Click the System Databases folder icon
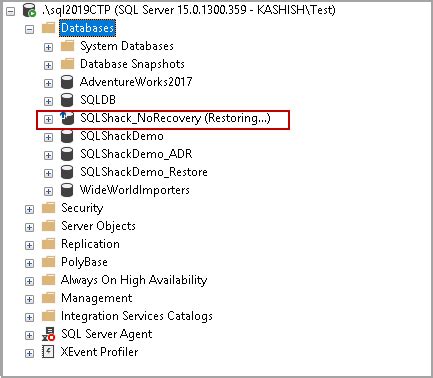 [x=67, y=46]
